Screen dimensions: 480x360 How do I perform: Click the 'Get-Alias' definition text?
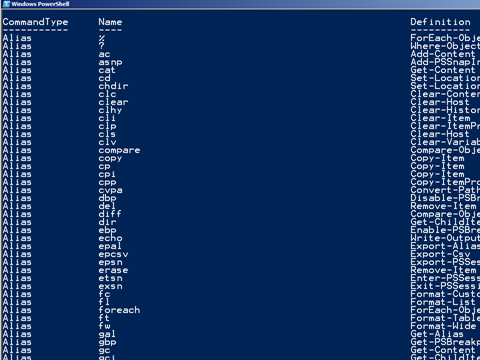click(x=437, y=334)
